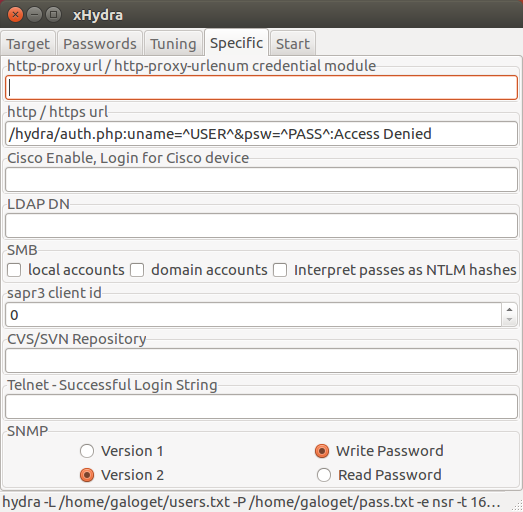
Task: Switch to the Target tab
Action: (x=28, y=43)
